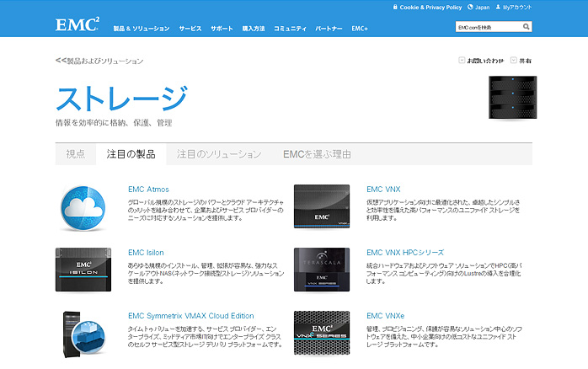Expand the 共有 share dropdown arrow
This screenshot has width=588, height=369.
[513, 60]
